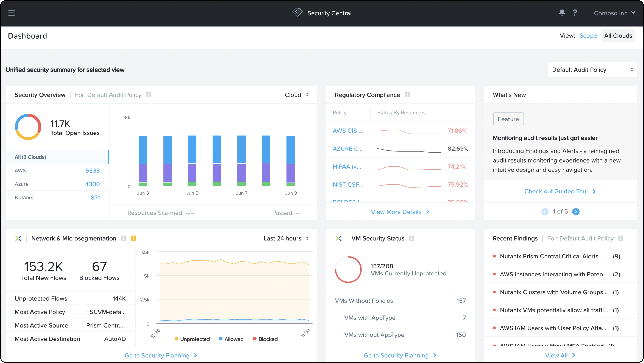This screenshot has width=644, height=363.
Task: Click the Security Central logo icon
Action: (x=297, y=12)
